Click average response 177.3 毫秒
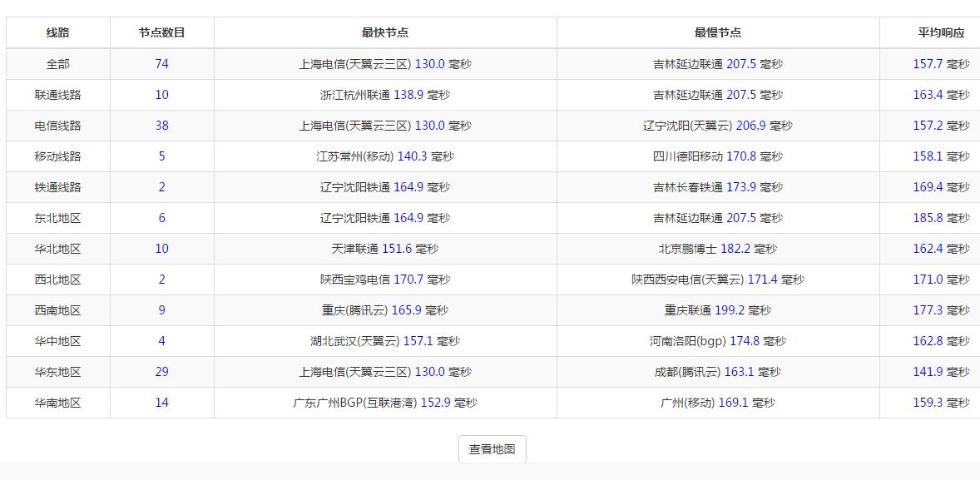Image resolution: width=980 pixels, height=480 pixels. [x=941, y=310]
